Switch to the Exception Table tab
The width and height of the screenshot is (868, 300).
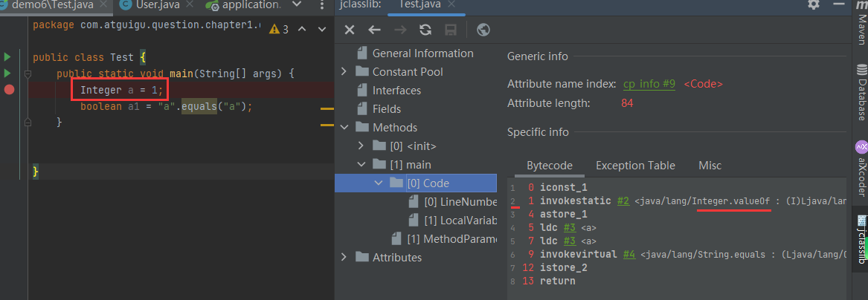point(635,166)
